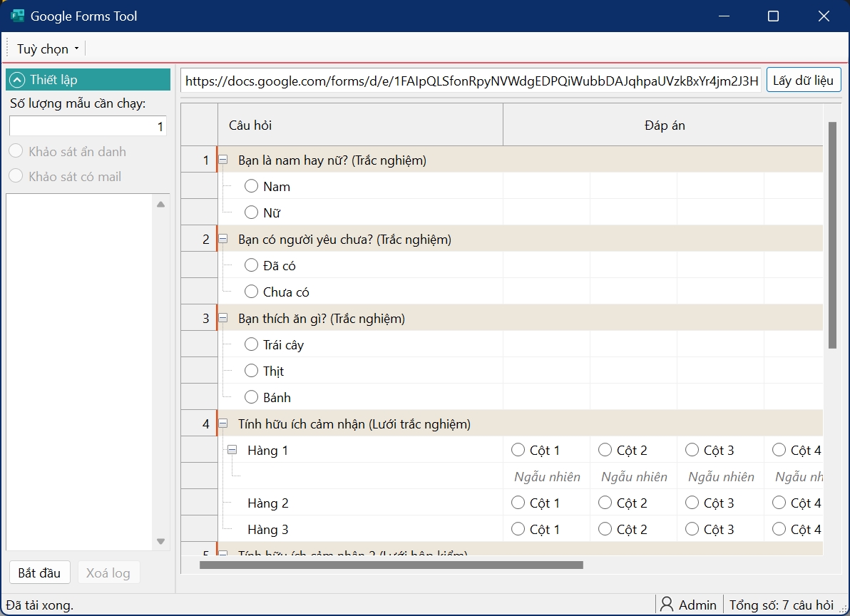Select the Trái cây radio answer
850x616 pixels.
[x=251, y=344]
